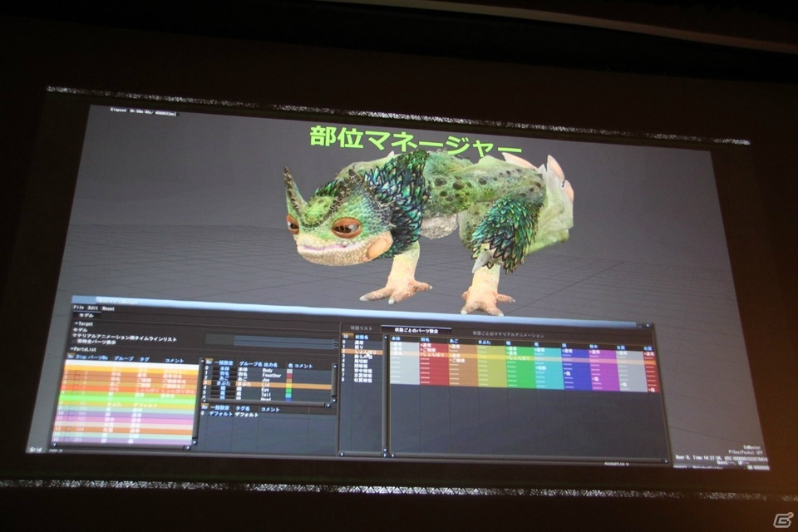Click the まぶた column header in state matrix

pyautogui.click(x=485, y=342)
